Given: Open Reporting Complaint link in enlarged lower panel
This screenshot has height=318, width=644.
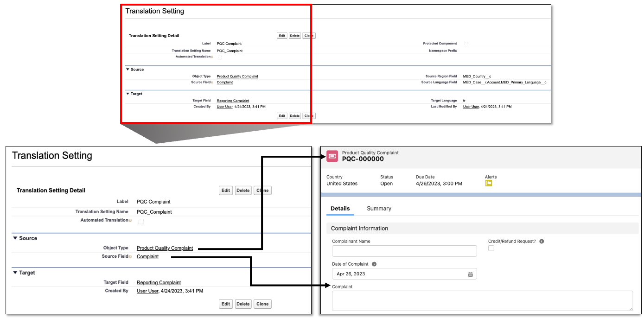Looking at the screenshot, I should point(159,283).
